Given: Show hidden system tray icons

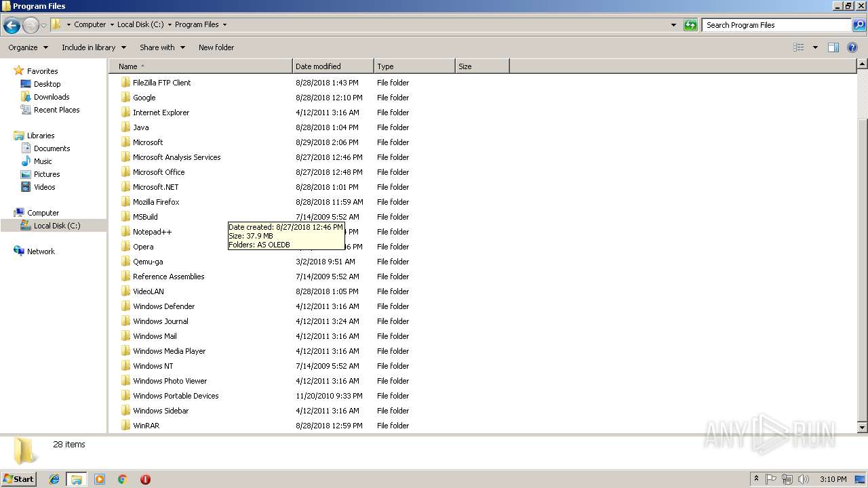Looking at the screenshot, I should 756,479.
